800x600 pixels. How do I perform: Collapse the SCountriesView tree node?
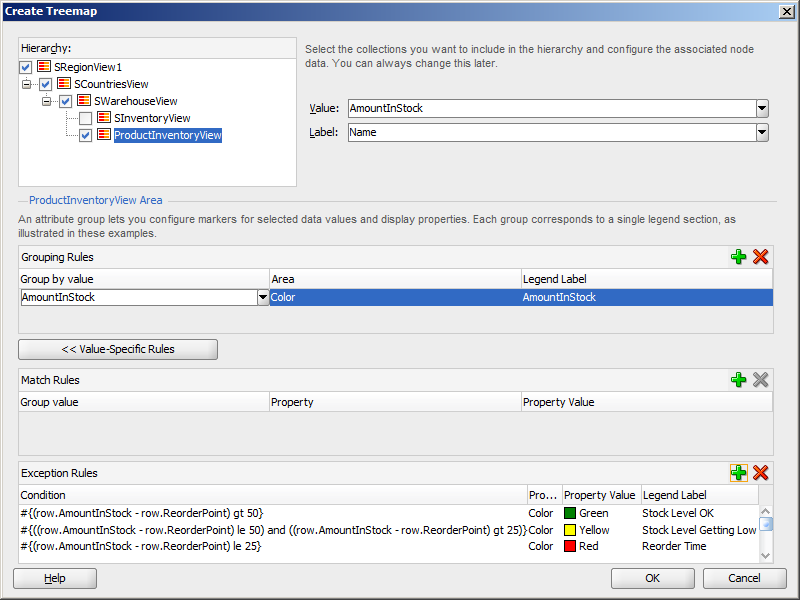[x=26, y=84]
